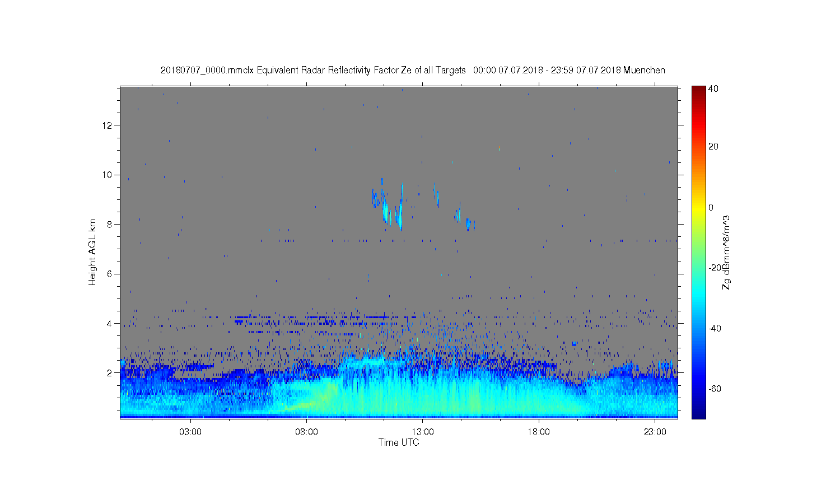Click the 'Time UTC' axis label
This screenshot has width=840, height=504.
click(399, 442)
